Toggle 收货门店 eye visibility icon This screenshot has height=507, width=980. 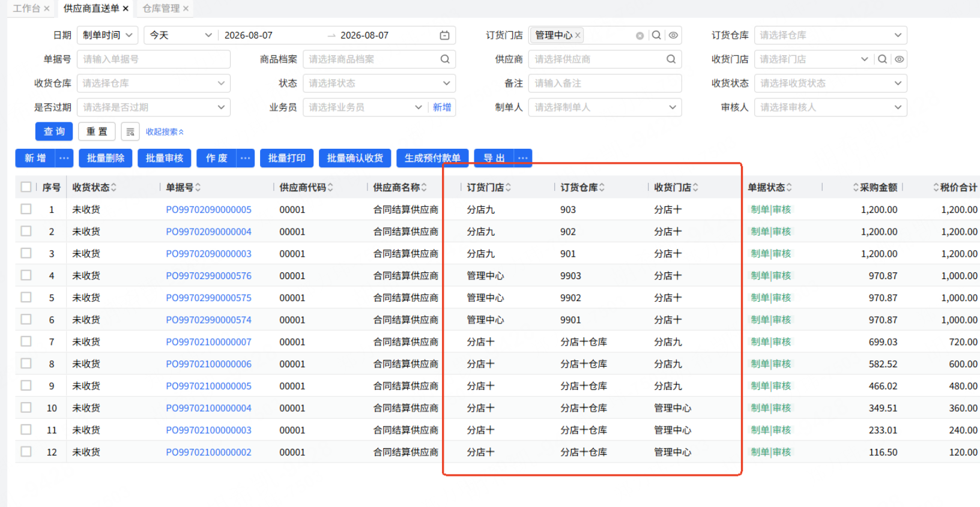click(x=900, y=59)
